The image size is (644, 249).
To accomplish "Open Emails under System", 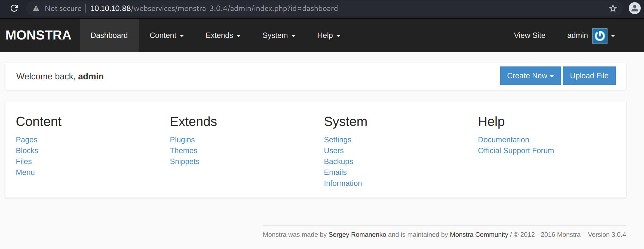I will click(335, 172).
